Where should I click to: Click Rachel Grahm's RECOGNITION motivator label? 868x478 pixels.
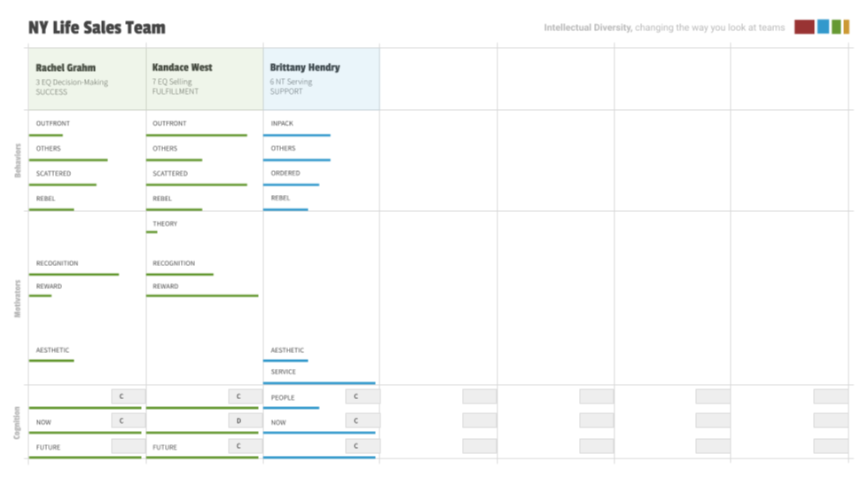click(57, 263)
